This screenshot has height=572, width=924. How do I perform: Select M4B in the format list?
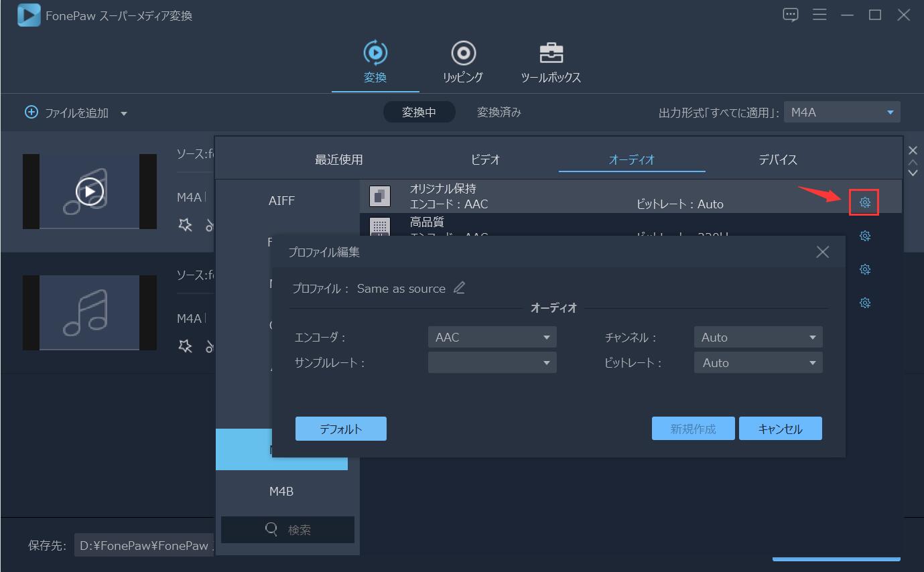pos(281,491)
